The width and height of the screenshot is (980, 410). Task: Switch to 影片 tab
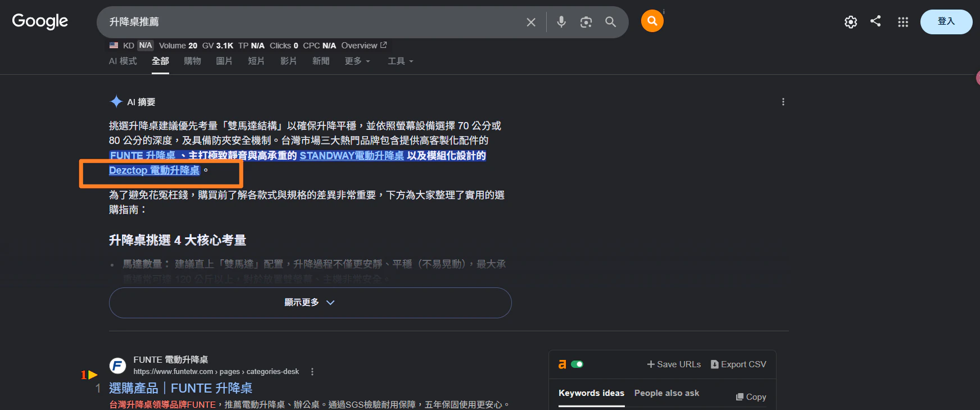288,61
